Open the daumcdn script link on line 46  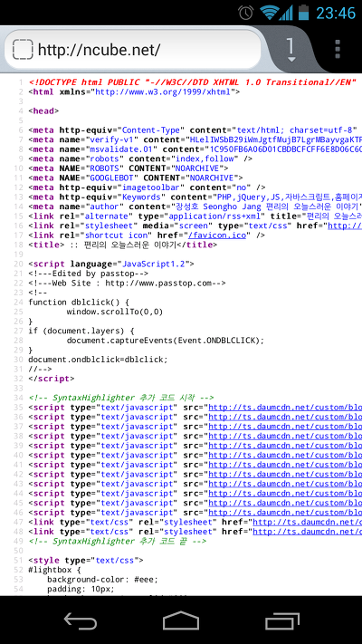click(x=285, y=513)
